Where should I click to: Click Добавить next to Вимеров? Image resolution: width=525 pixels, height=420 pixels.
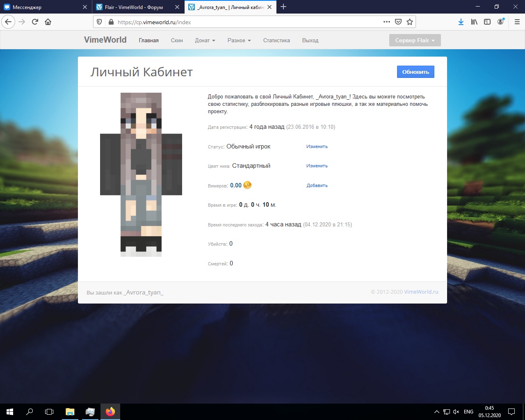317,185
